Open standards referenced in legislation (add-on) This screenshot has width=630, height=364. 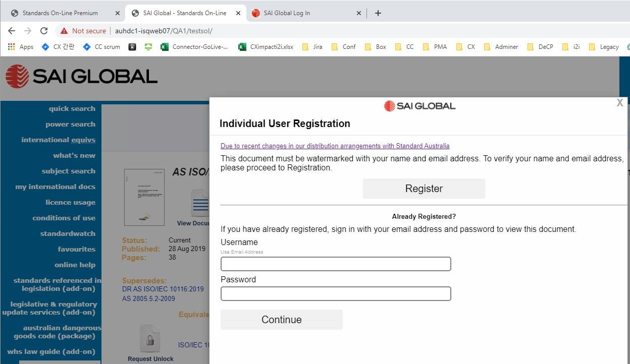57,285
